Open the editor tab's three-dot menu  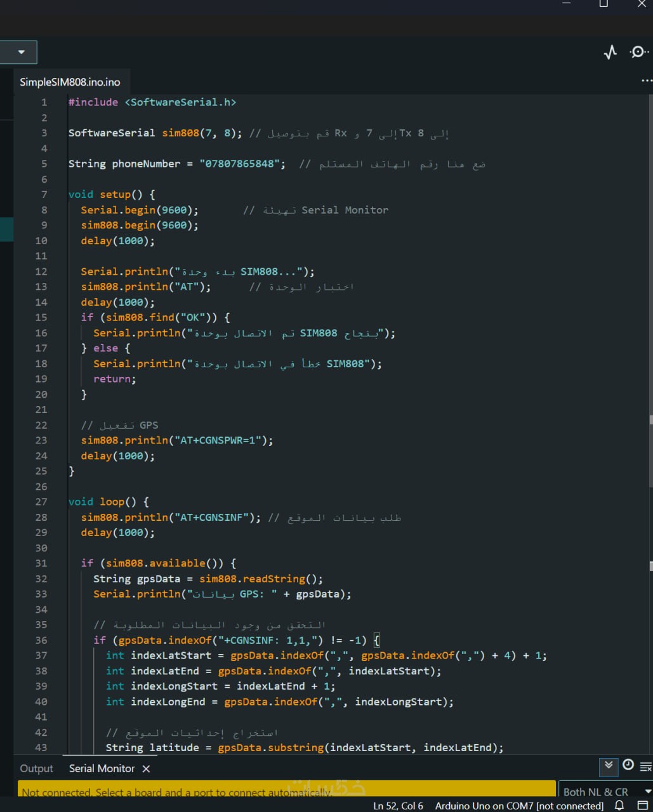647,81
